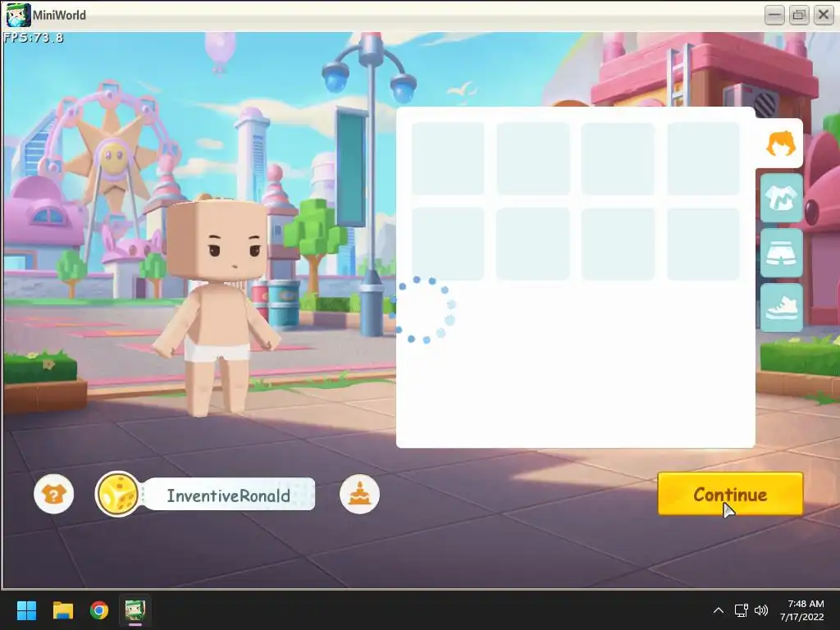Maximize the MiniWorld window
Screen dimensions: 840x630
pyautogui.click(x=799, y=15)
